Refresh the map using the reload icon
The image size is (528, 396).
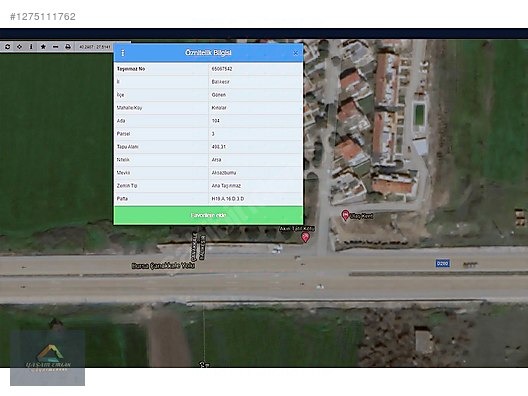point(7,46)
